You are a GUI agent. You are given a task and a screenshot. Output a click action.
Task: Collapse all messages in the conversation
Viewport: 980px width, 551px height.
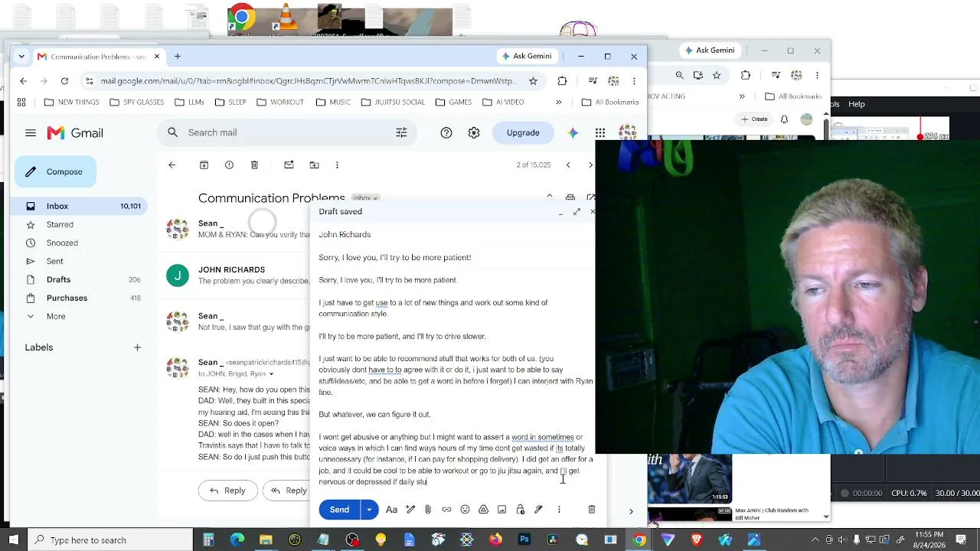pos(550,197)
